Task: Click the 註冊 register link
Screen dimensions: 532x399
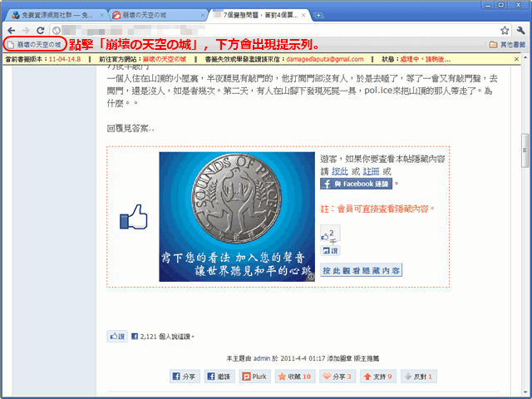Action: tap(371, 171)
